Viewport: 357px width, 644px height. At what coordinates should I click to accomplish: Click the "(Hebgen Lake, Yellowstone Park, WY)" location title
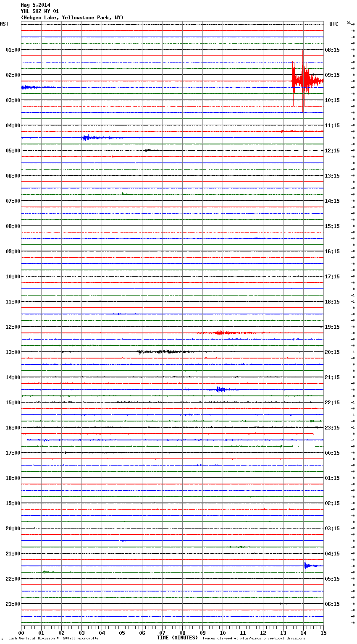(x=72, y=18)
